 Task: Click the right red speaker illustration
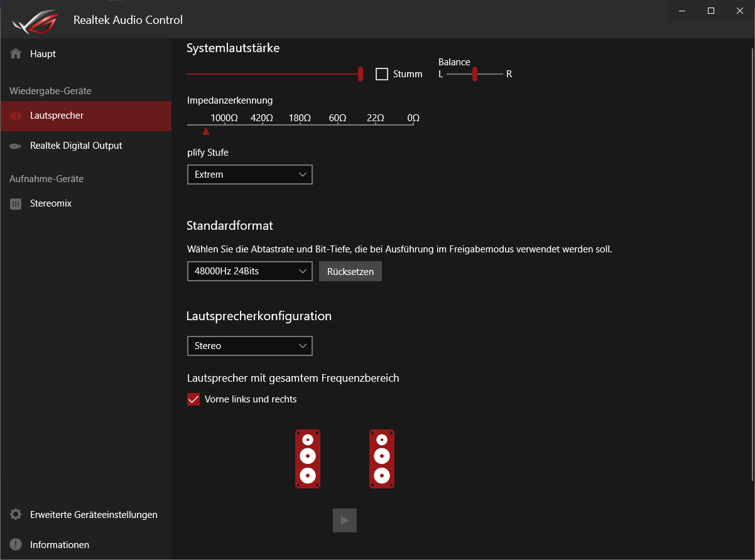coord(382,459)
